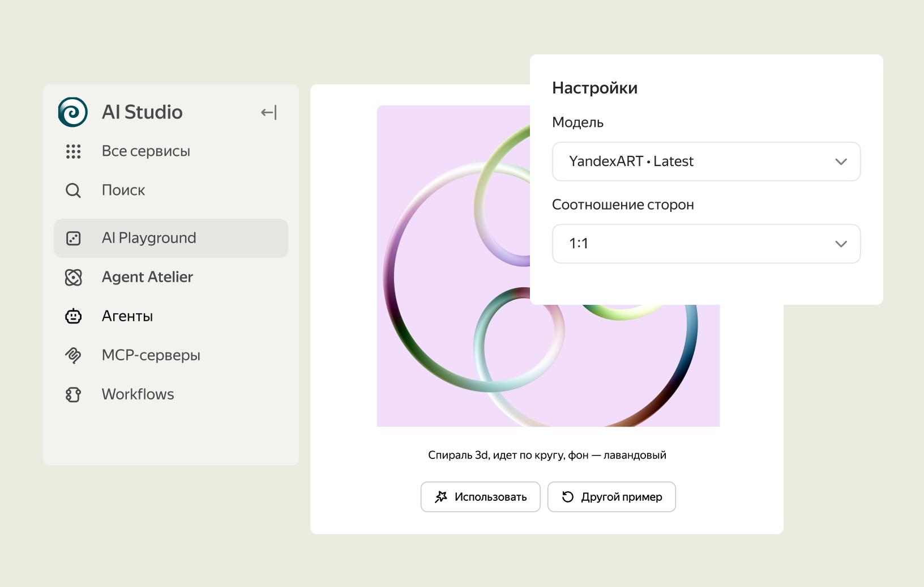Open Все сервисы menu item
This screenshot has height=587, width=924.
(146, 151)
